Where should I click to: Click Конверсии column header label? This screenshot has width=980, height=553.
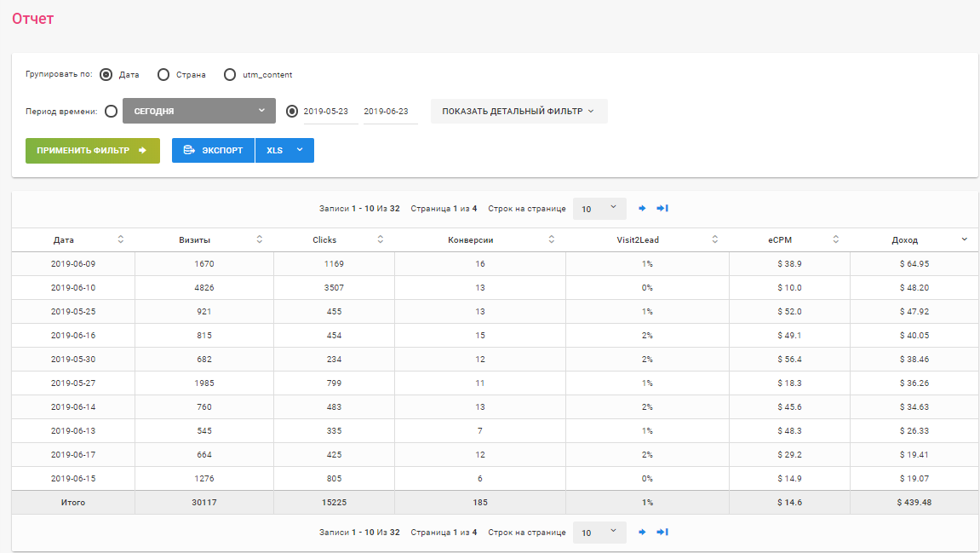pyautogui.click(x=471, y=240)
